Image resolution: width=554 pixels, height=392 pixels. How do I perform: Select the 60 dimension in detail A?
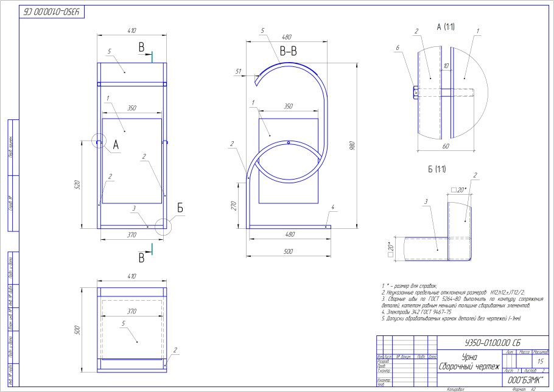point(446,146)
